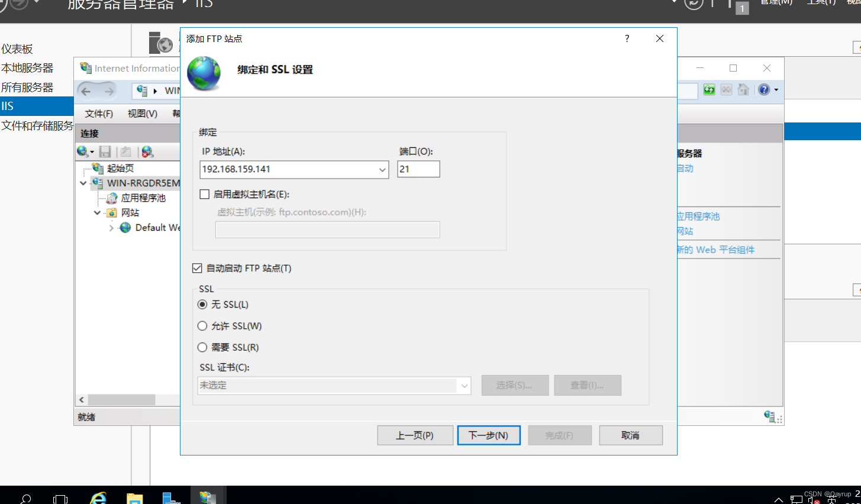
Task: Toggle auto-start FTP site checkbox
Action: [198, 268]
